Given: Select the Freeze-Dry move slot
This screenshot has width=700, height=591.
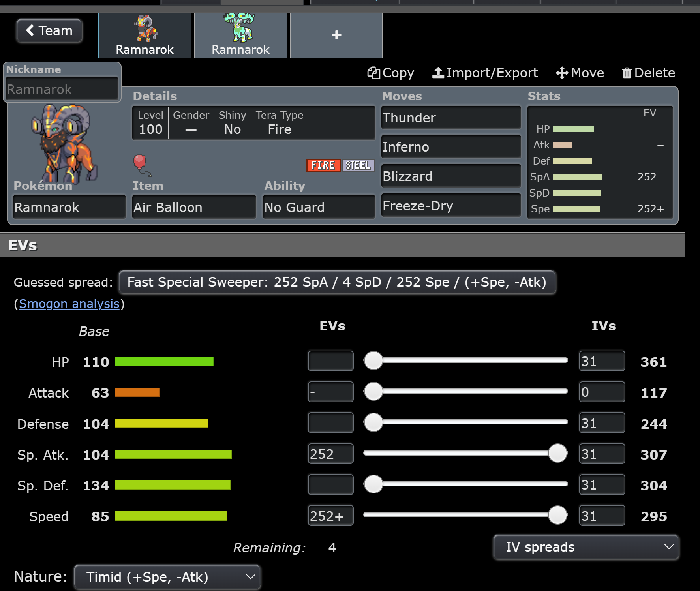Looking at the screenshot, I should [451, 205].
